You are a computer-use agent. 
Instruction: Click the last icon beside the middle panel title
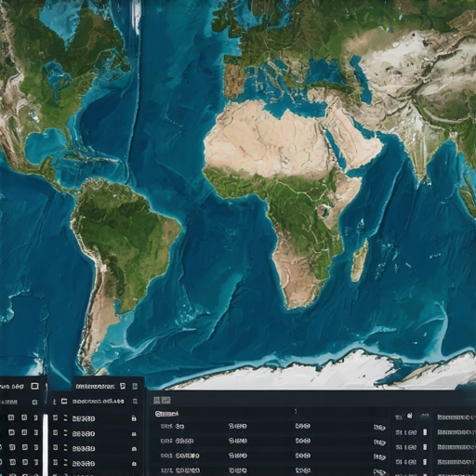coord(135,386)
